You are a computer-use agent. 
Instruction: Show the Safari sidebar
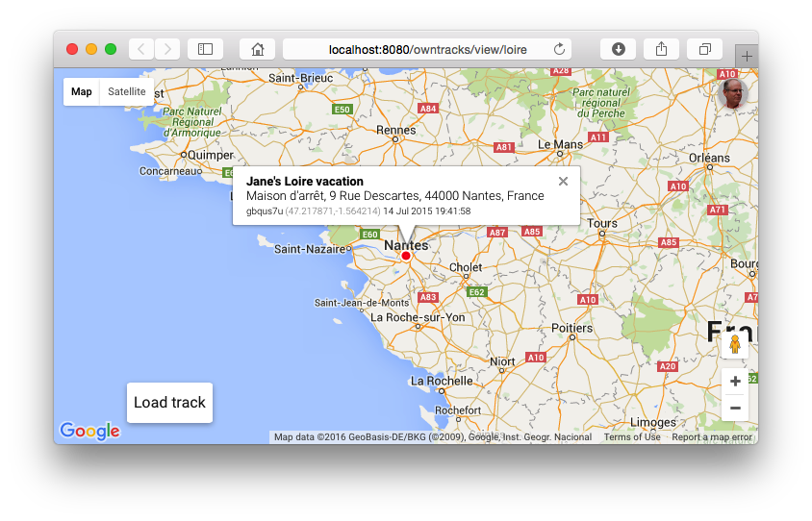pos(205,49)
